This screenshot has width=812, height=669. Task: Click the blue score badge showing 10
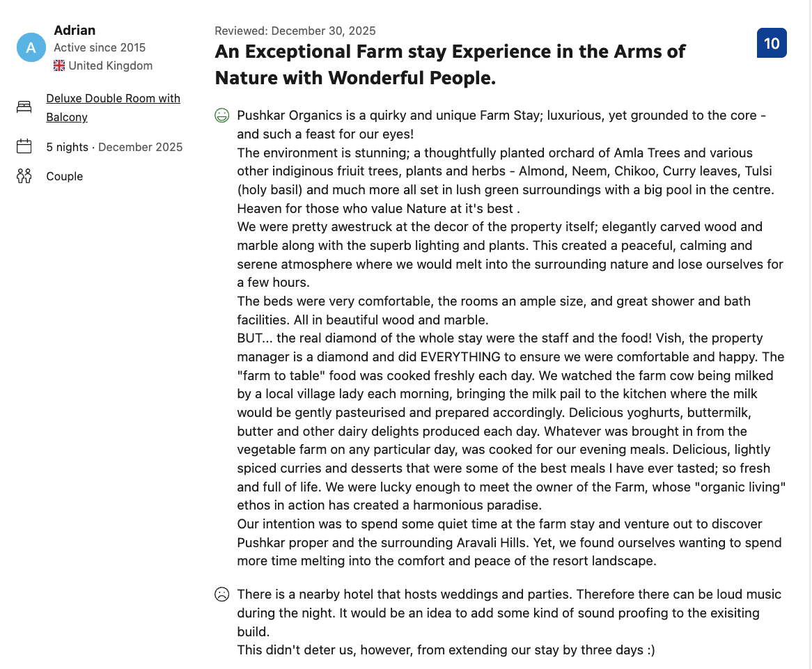(x=772, y=43)
